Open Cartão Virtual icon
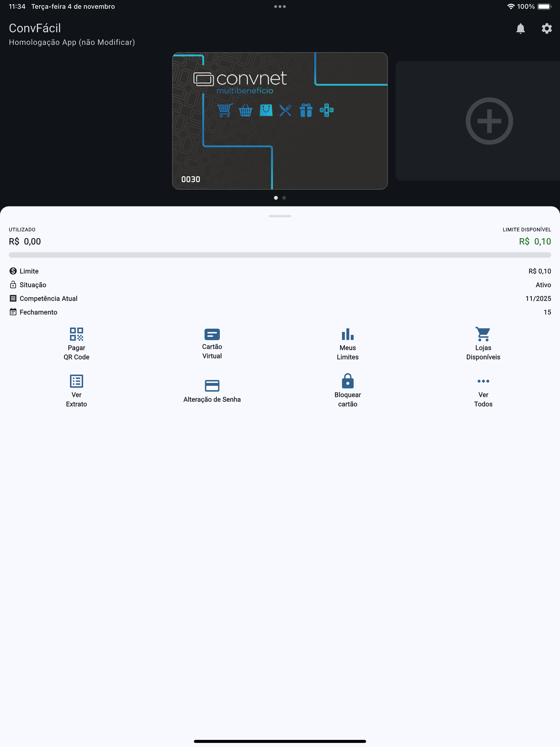The height and width of the screenshot is (747, 560). 212,334
